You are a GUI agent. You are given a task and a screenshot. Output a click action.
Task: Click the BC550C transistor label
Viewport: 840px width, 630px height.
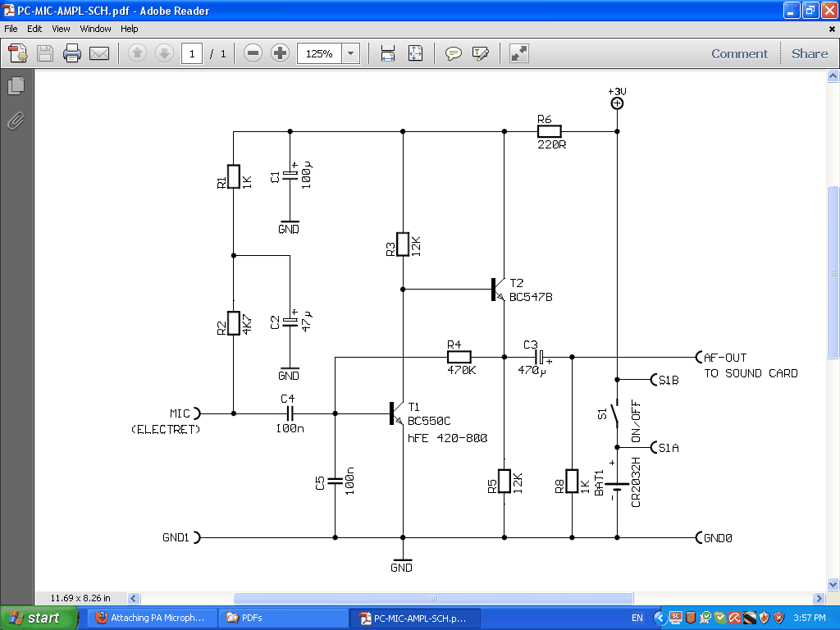[428, 421]
